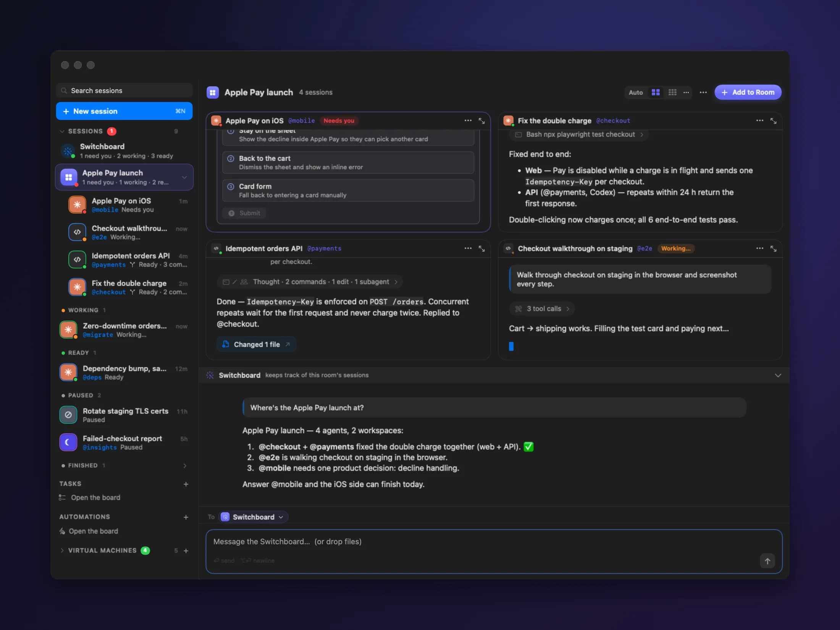This screenshot has width=840, height=630.
Task: Click the Submit button in Apple Pay card
Action: pos(244,213)
